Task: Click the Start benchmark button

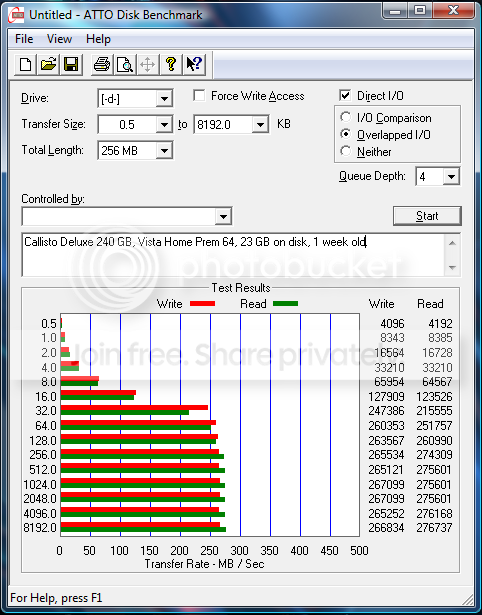Action: click(x=427, y=216)
